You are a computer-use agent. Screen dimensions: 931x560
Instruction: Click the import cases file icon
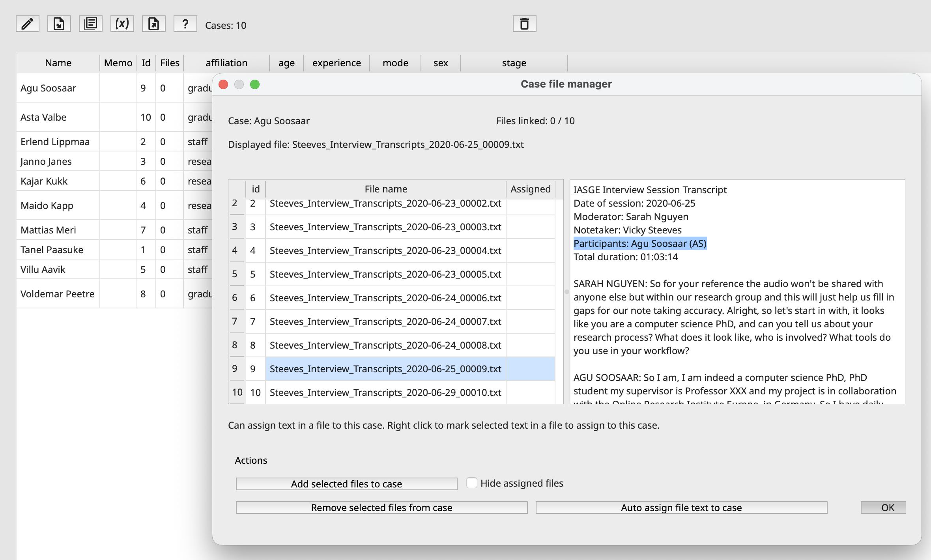pos(59,24)
